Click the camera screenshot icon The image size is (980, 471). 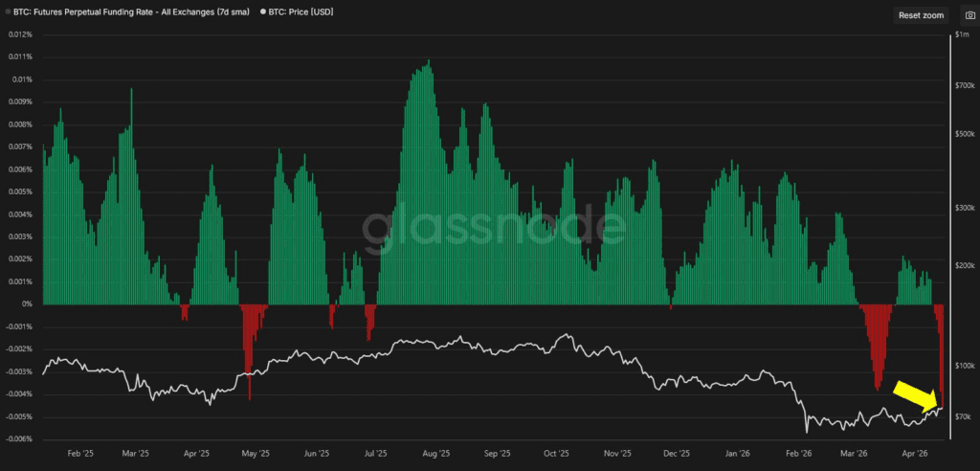tap(962, 15)
